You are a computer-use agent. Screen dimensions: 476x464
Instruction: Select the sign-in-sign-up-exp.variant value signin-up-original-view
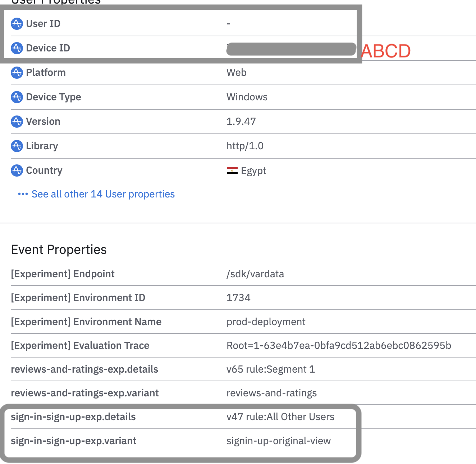coord(279,441)
